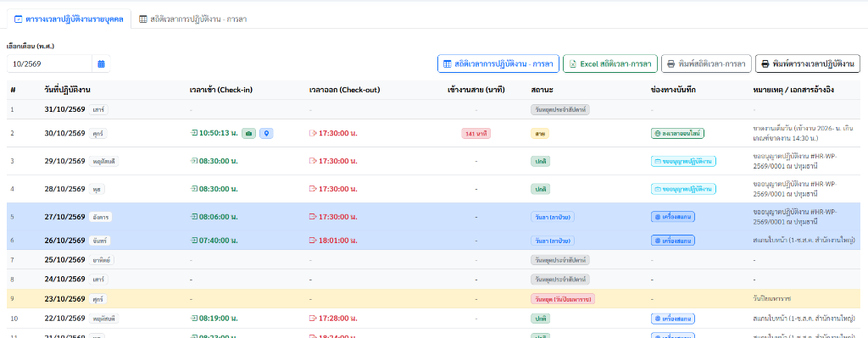Click the ลงเวลาออนไลน์ channel badge
This screenshot has width=868, height=338.
677,133
